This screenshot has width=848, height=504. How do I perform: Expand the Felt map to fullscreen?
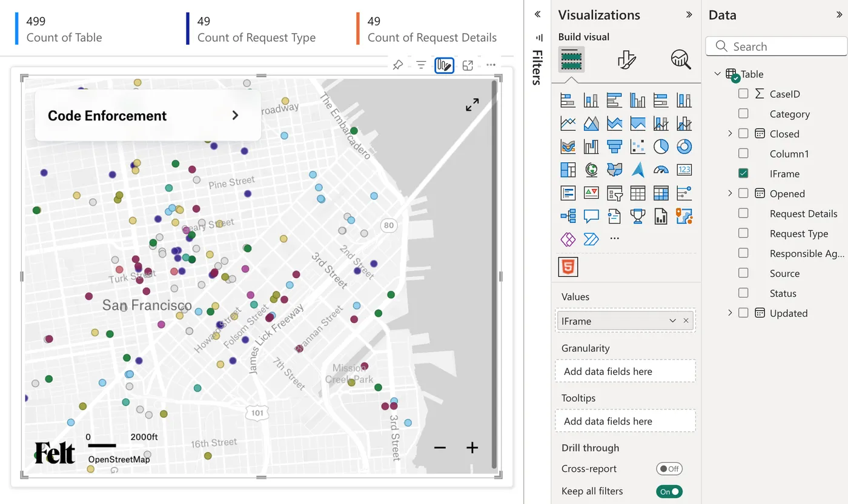pyautogui.click(x=472, y=104)
